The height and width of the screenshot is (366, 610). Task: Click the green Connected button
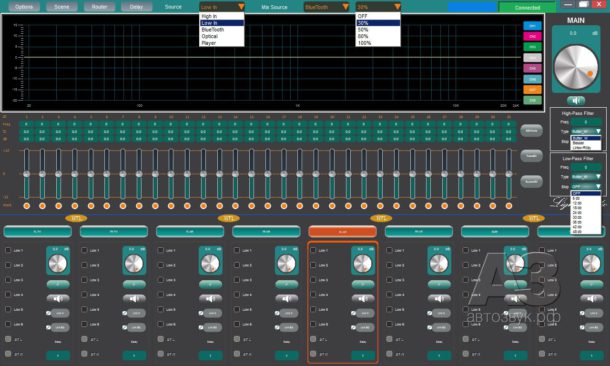click(527, 7)
